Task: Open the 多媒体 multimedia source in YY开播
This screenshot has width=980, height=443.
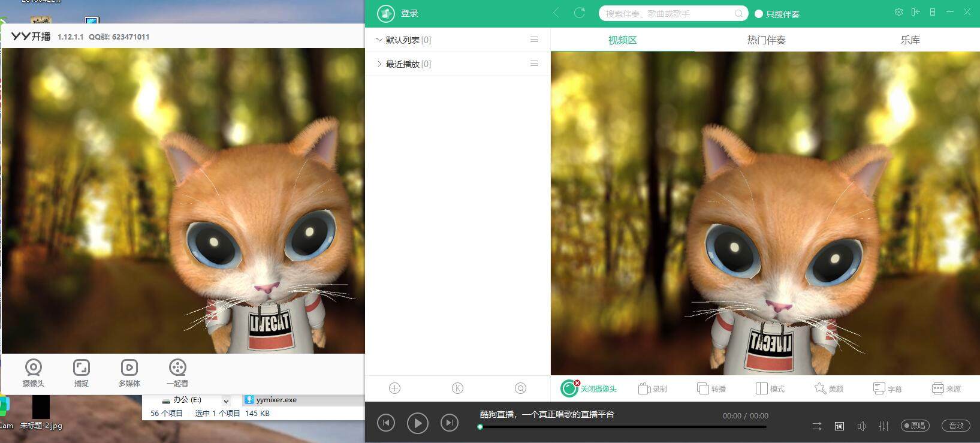Action: [129, 372]
